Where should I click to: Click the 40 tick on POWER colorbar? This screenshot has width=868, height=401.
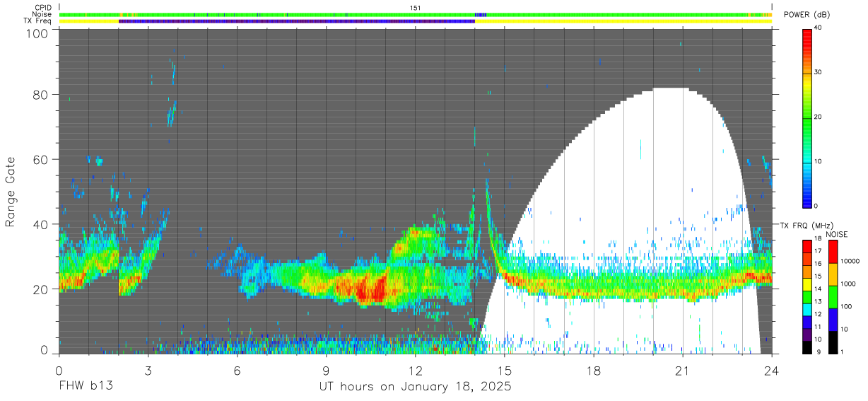(x=818, y=28)
